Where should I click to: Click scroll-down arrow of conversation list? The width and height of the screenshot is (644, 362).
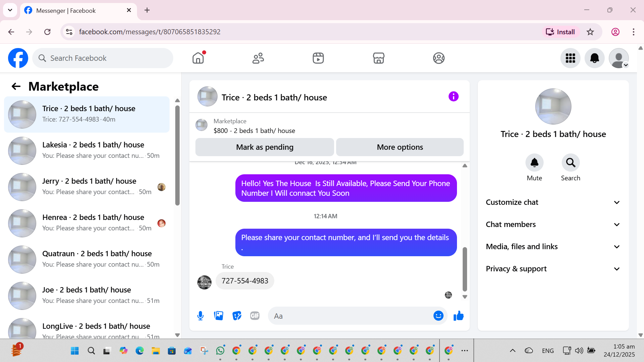point(177,335)
